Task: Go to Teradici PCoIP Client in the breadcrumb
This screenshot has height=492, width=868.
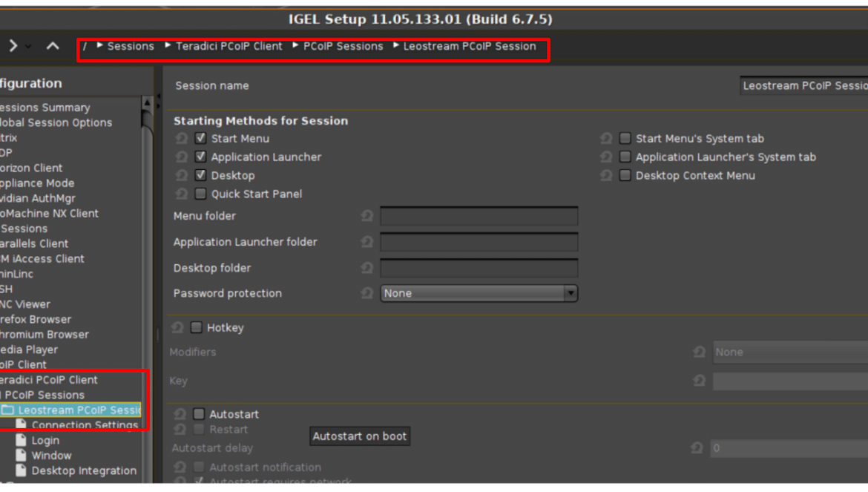Action: point(228,46)
